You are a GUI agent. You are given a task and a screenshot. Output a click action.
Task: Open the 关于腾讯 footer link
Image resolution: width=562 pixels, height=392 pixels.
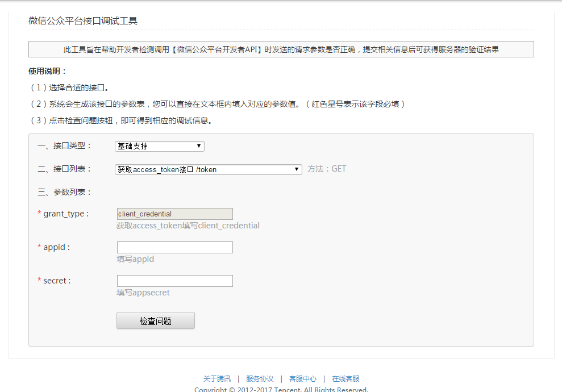pyautogui.click(x=217, y=379)
